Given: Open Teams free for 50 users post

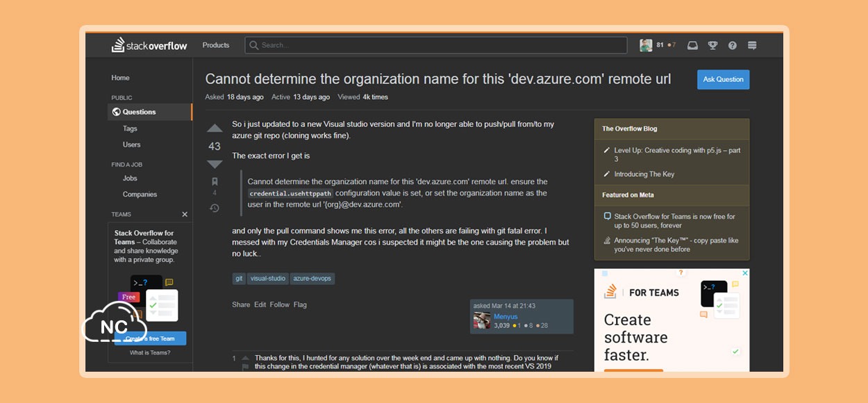Looking at the screenshot, I should tap(674, 221).
